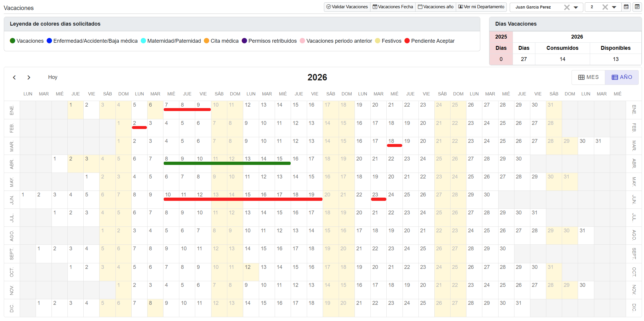Select the long red pending bar in June
Image resolution: width=644 pixels, height=321 pixels.
pos(243,199)
